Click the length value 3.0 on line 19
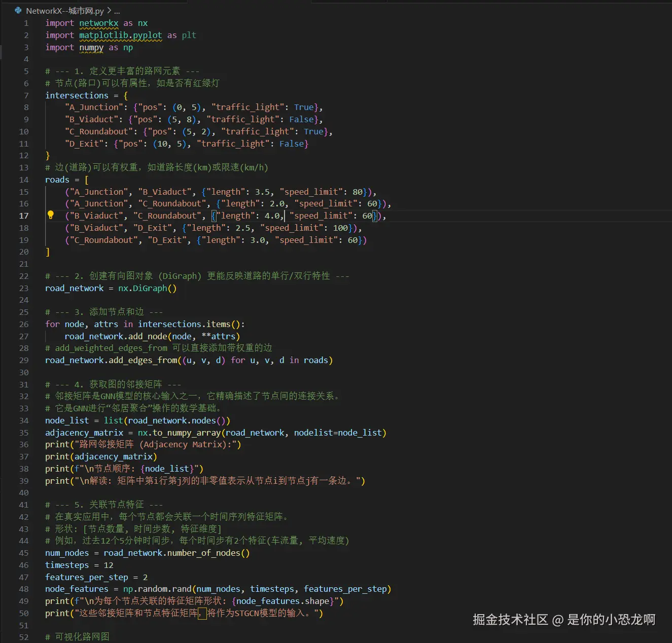This screenshot has width=672, height=643. click(x=257, y=240)
